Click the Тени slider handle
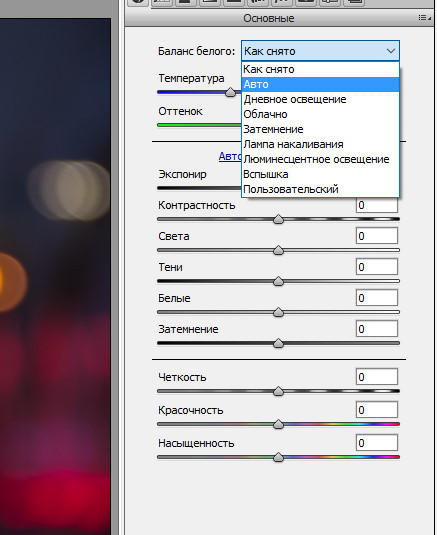Viewport: 437px width, 535px height. pos(279,281)
